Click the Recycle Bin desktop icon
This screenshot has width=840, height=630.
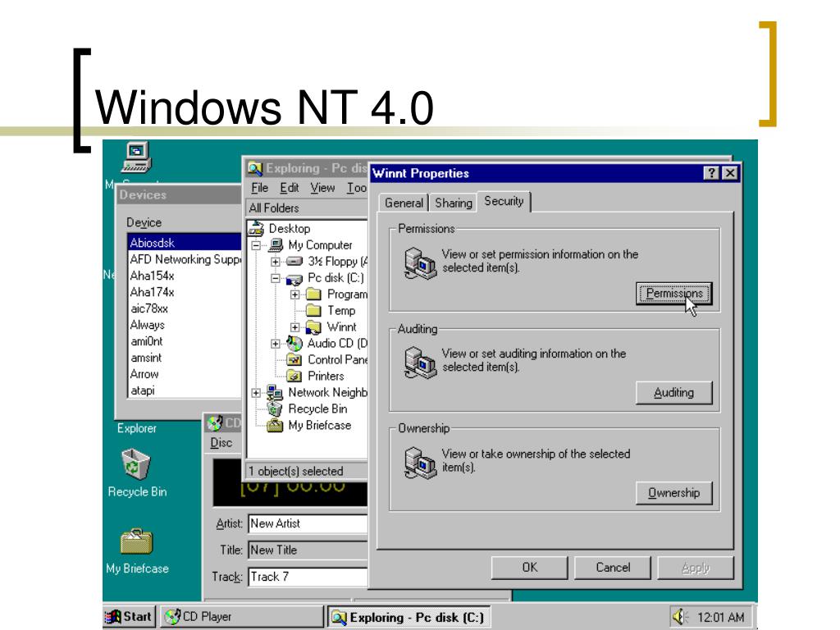(136, 464)
